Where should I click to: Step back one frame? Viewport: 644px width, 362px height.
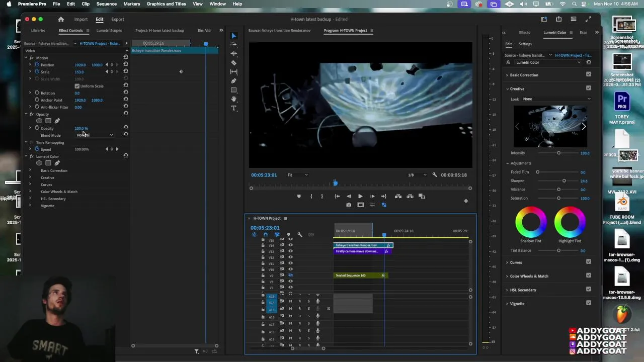pyautogui.click(x=349, y=196)
